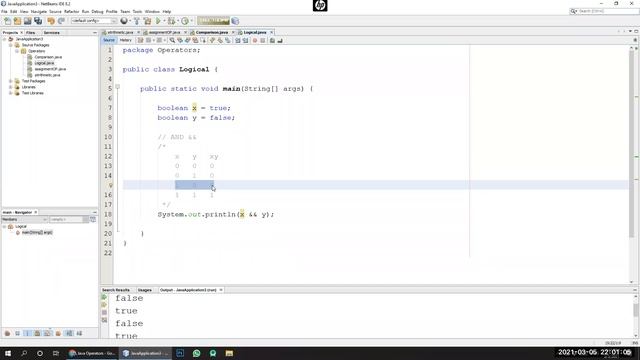640x360 pixels.
Task: Open the Profile Project dropdown arrow
Action: [191, 21]
